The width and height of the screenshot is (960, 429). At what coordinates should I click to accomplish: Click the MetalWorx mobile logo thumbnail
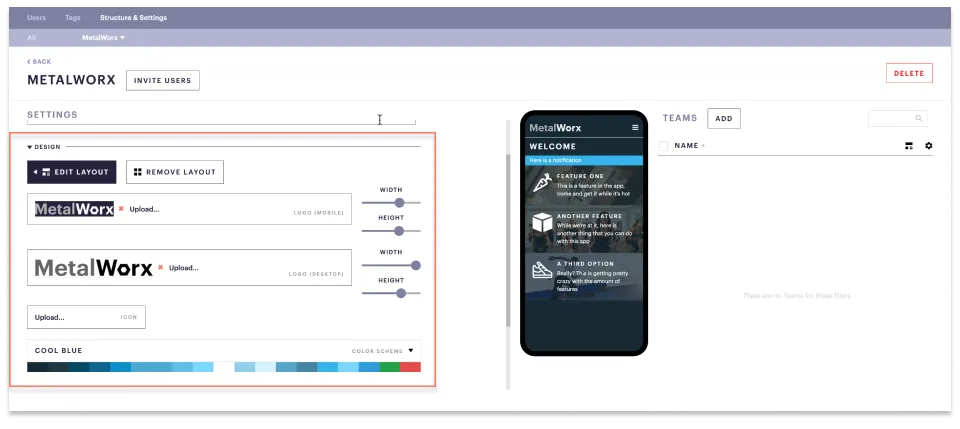74,209
